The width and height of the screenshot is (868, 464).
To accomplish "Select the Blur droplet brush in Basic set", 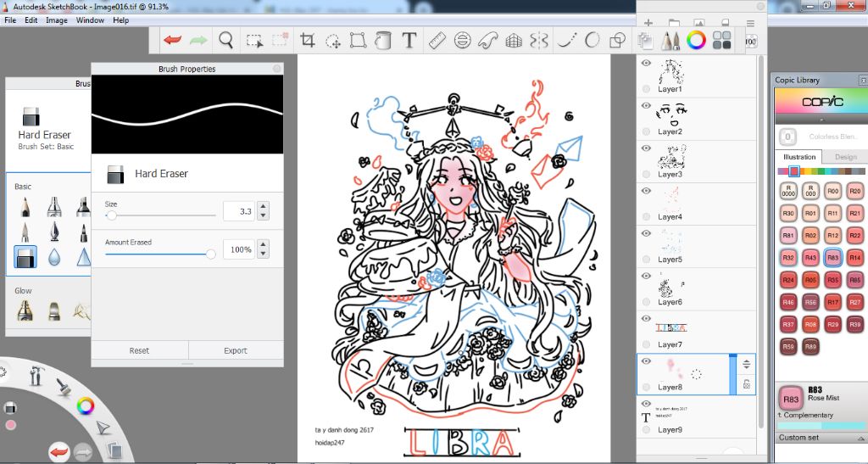I will pos(54,257).
